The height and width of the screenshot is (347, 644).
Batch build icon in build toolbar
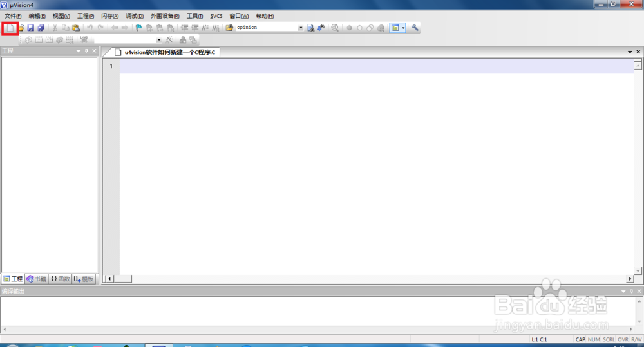click(x=59, y=40)
